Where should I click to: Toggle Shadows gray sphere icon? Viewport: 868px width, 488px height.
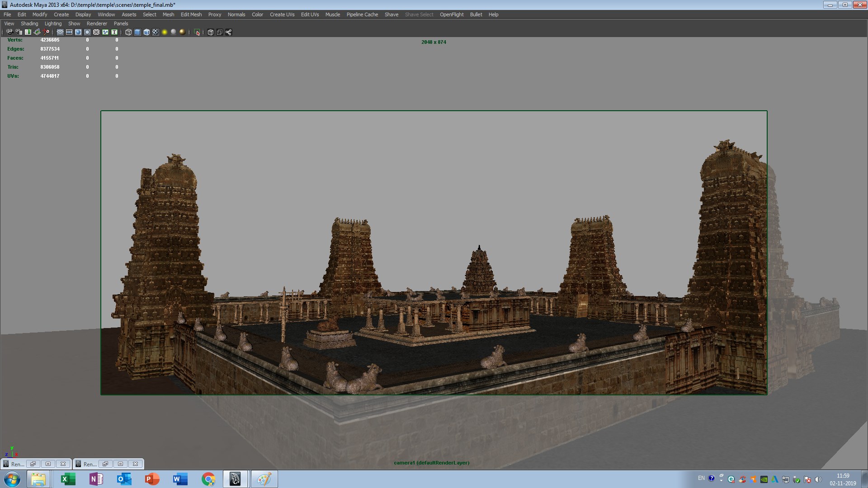(173, 32)
